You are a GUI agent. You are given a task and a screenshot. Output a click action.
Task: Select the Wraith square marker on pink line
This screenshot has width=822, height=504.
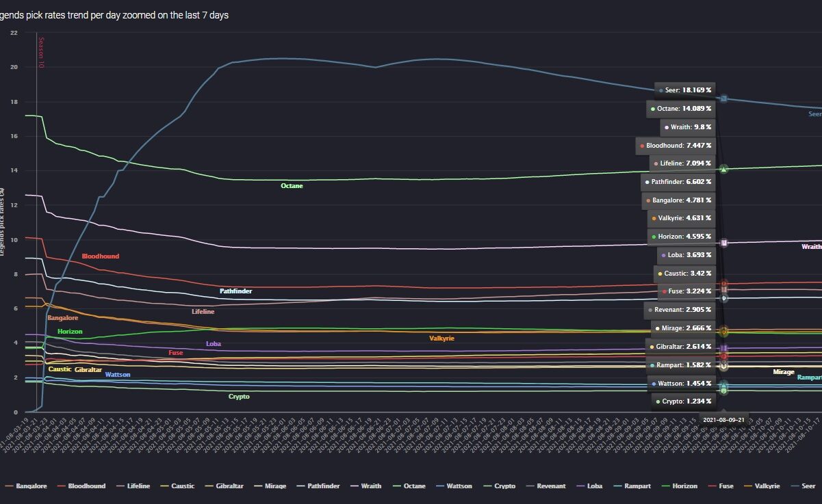[724, 243]
